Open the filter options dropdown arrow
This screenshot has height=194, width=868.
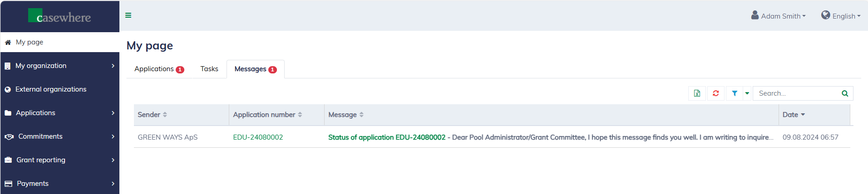click(x=747, y=93)
